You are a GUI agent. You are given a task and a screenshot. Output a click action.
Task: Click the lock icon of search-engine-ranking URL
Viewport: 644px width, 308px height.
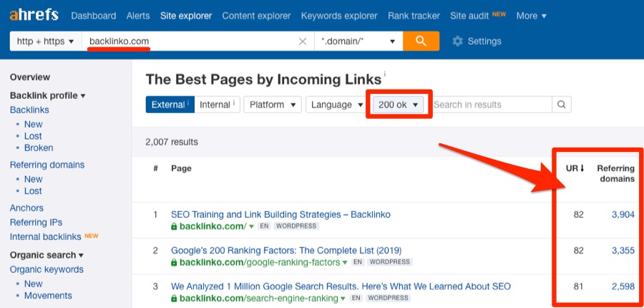click(174, 298)
